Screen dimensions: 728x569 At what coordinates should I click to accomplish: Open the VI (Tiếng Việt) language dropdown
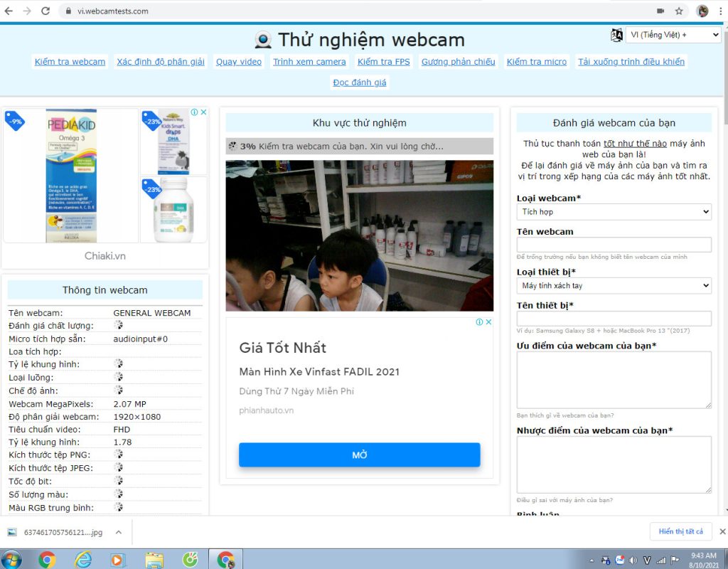[x=673, y=35]
